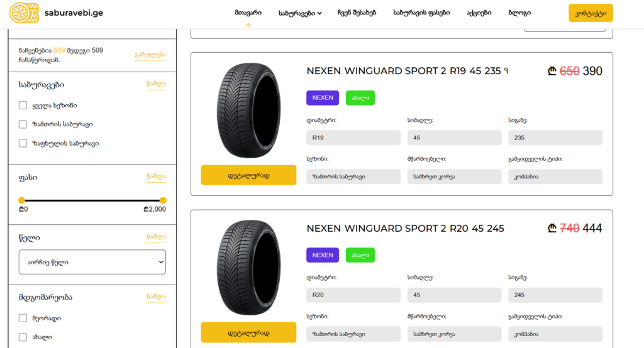Toggle the ახალი condition checkbox in sidebar
Viewport: 644px width, 348px height.
click(23, 337)
